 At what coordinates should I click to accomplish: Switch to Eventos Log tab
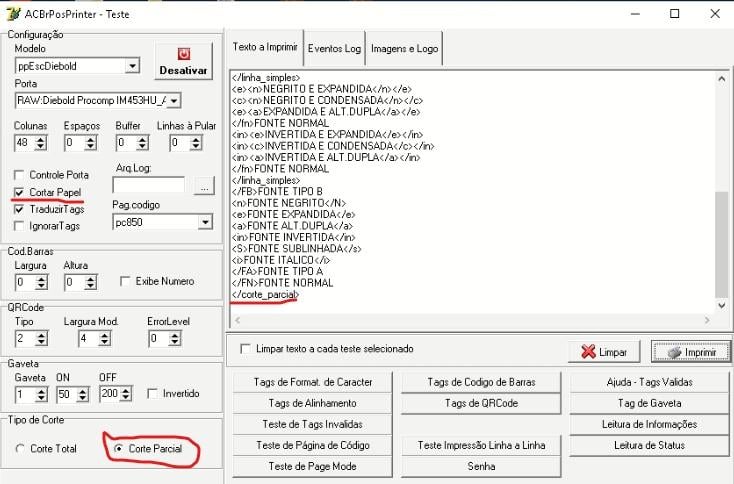click(x=334, y=49)
